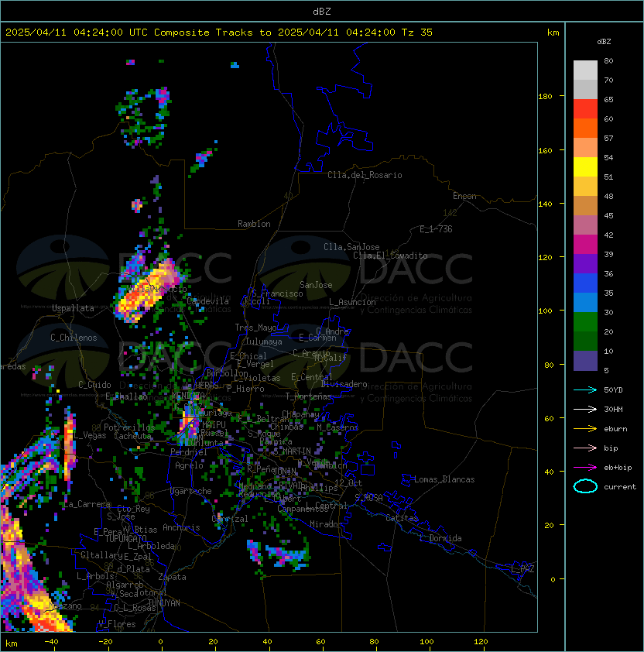Click the 'Tulumaya' map label
The image size is (644, 652).
point(264,341)
